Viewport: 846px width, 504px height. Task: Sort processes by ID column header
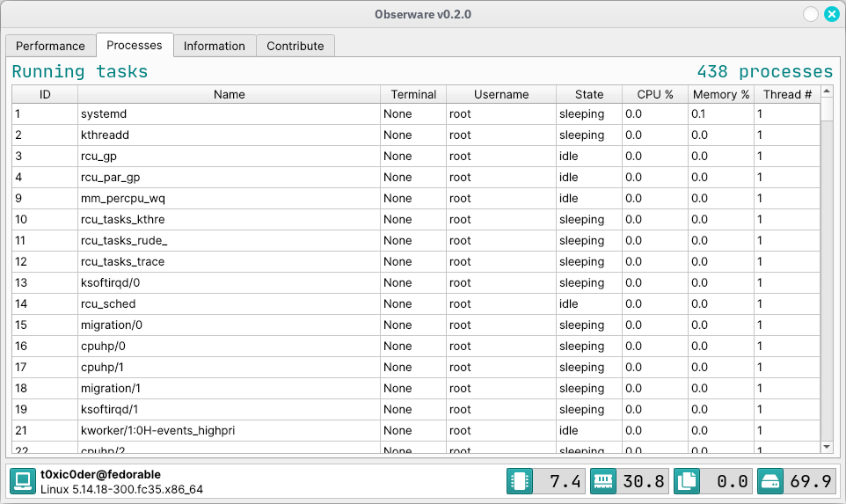(x=45, y=94)
